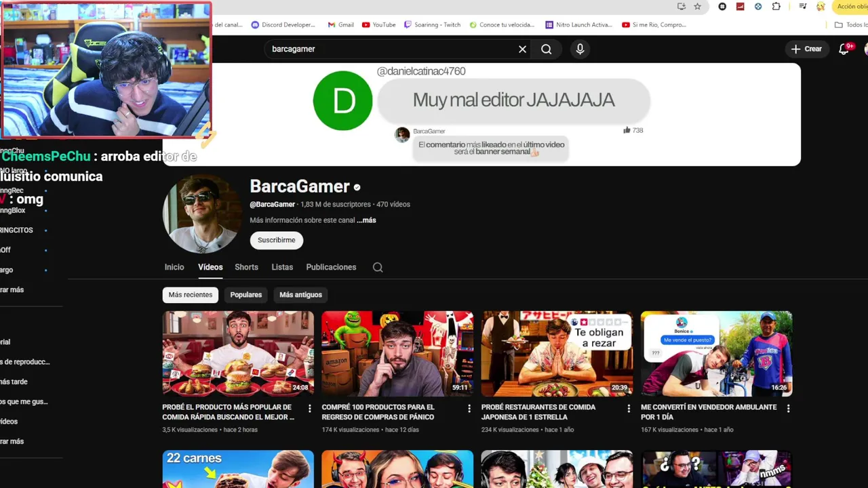The width and height of the screenshot is (868, 488).
Task: Open the Listas tab
Action: coord(282,267)
